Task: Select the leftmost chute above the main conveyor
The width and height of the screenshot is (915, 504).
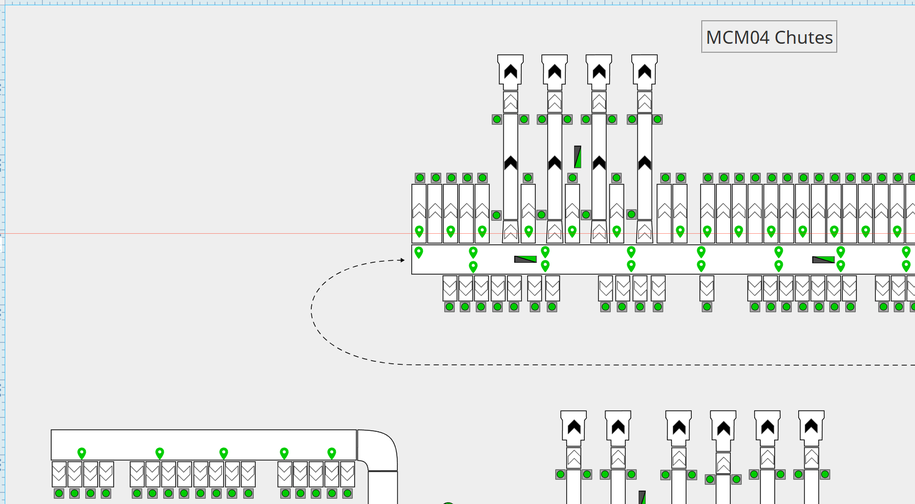Action: tap(419, 212)
